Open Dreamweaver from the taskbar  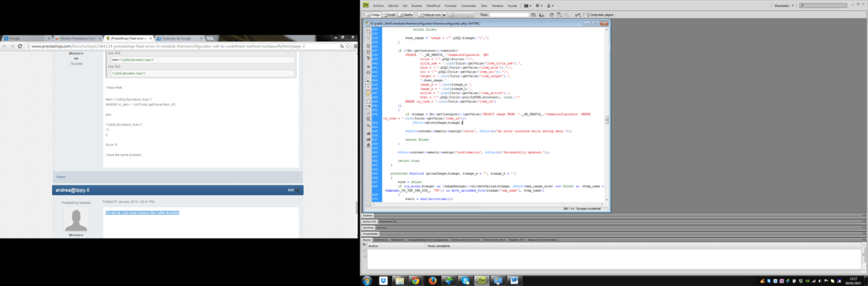pos(481,280)
